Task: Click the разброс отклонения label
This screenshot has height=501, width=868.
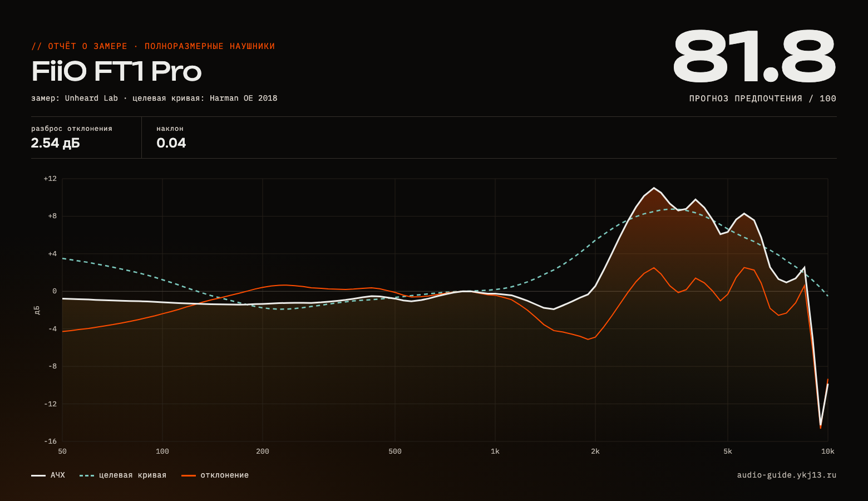Action: [x=72, y=129]
